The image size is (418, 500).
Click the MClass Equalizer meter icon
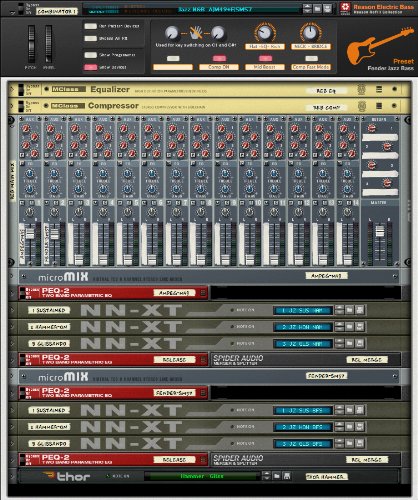pos(361,89)
